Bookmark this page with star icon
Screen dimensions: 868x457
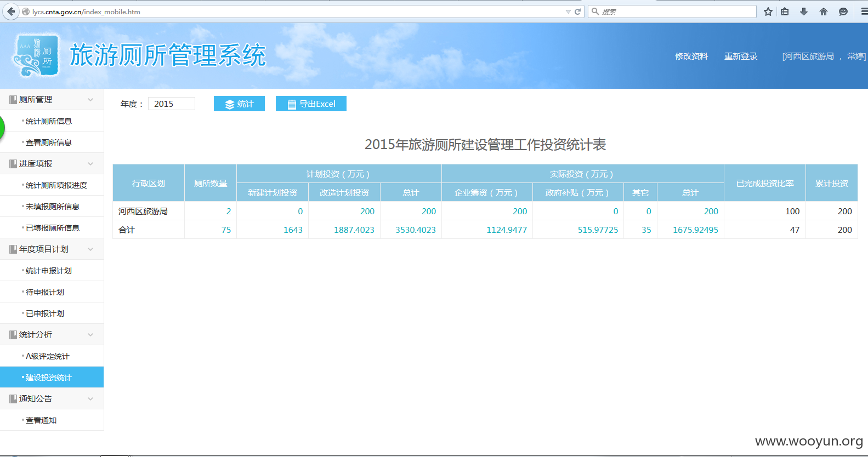coord(768,12)
